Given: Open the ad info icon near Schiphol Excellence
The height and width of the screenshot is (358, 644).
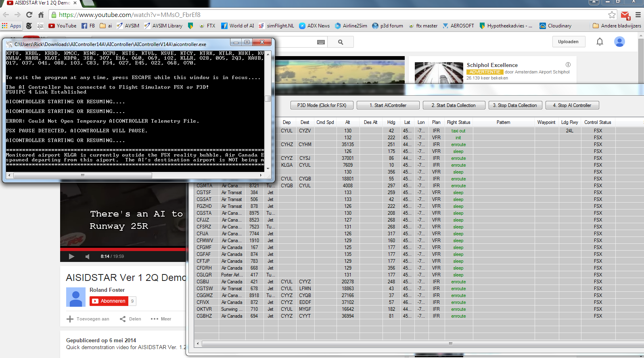Looking at the screenshot, I should 568,65.
